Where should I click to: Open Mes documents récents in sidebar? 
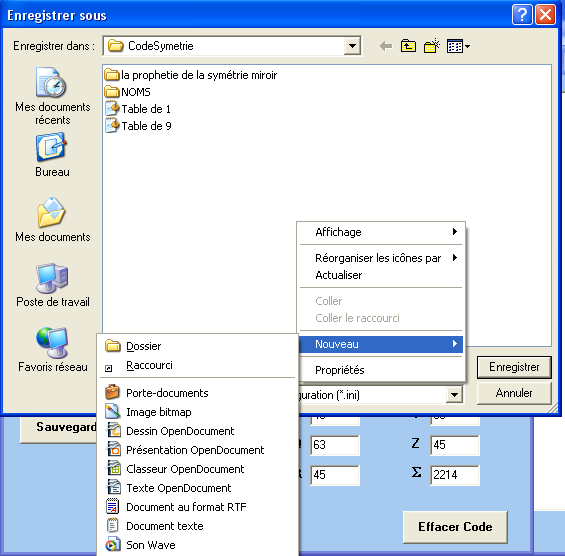53,96
